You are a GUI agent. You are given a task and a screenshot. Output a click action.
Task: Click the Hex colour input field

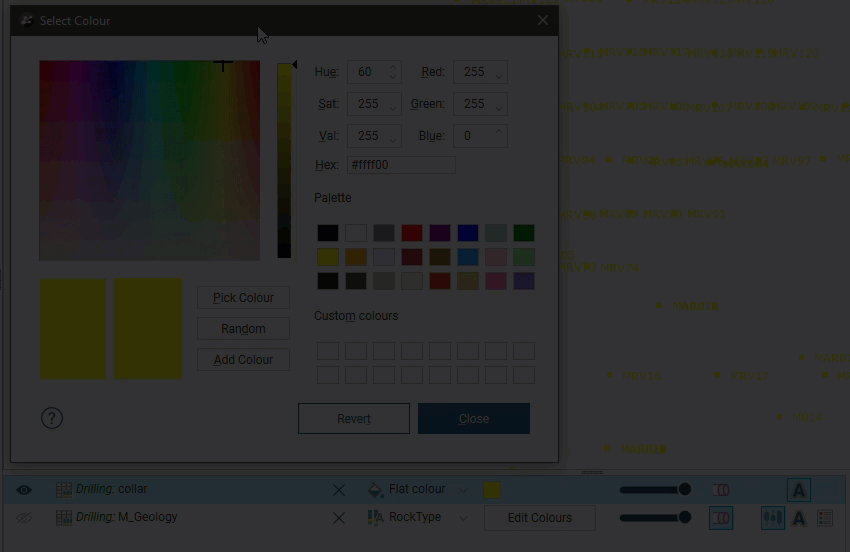pyautogui.click(x=401, y=165)
